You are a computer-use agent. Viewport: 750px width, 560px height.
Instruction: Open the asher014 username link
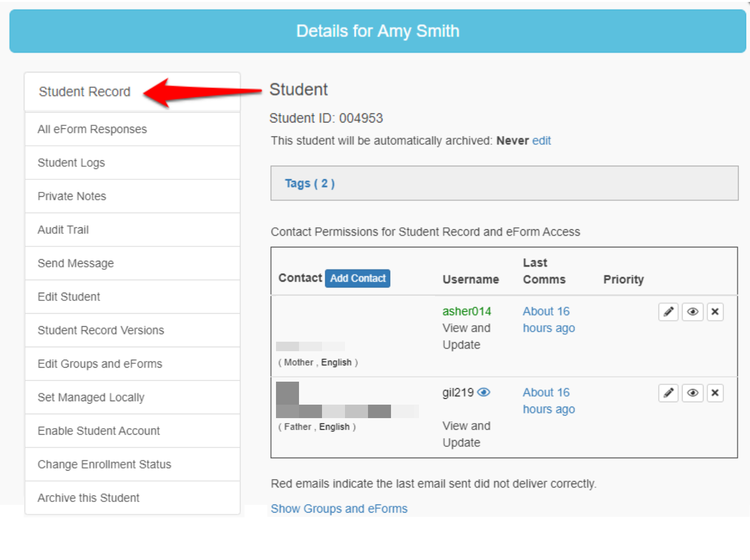[466, 311]
